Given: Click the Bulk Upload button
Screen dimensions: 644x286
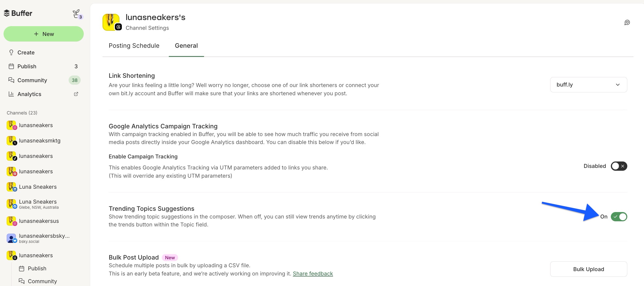Looking at the screenshot, I should click(x=588, y=269).
